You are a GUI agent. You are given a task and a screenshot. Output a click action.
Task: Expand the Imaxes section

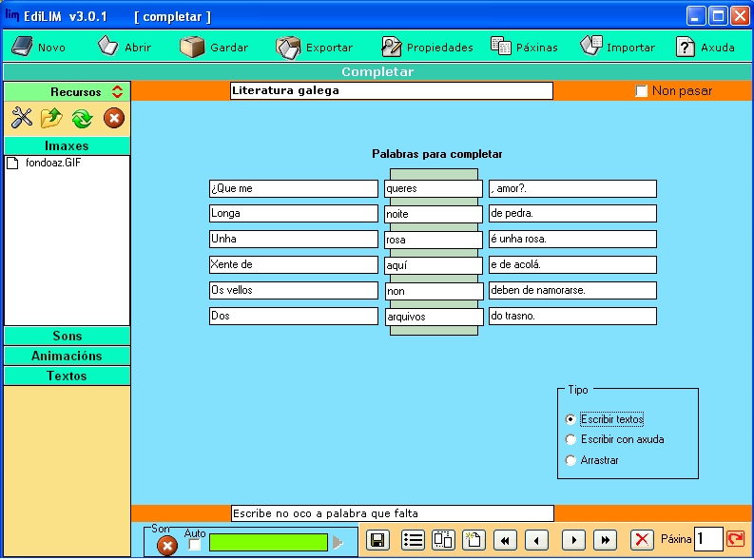(x=67, y=145)
